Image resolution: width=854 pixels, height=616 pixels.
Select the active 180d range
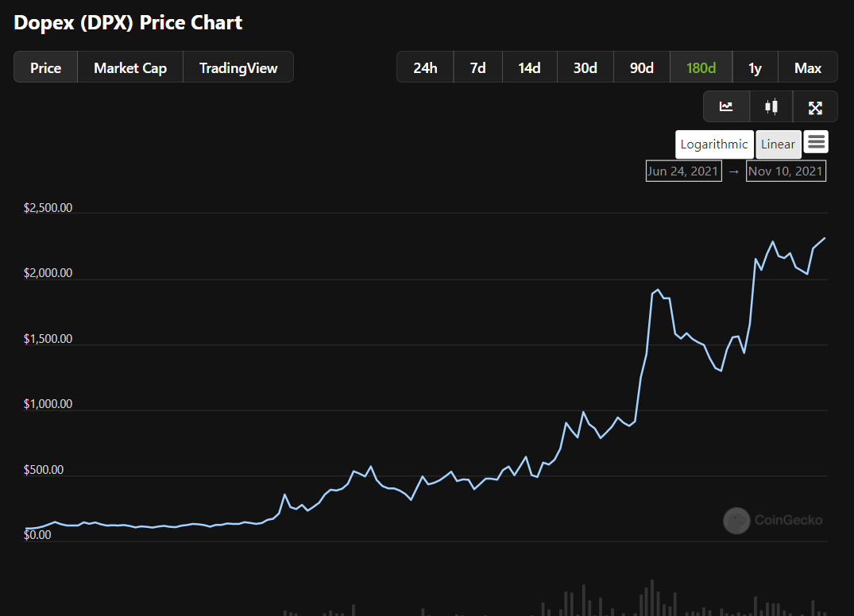701,67
